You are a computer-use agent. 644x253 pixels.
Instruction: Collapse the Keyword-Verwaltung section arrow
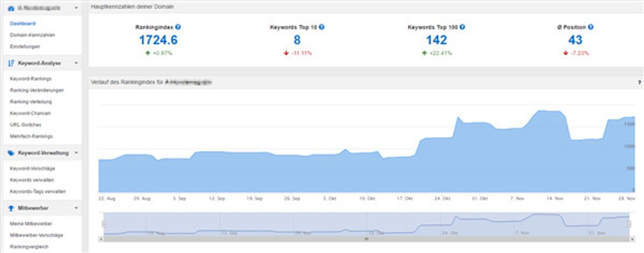click(76, 153)
